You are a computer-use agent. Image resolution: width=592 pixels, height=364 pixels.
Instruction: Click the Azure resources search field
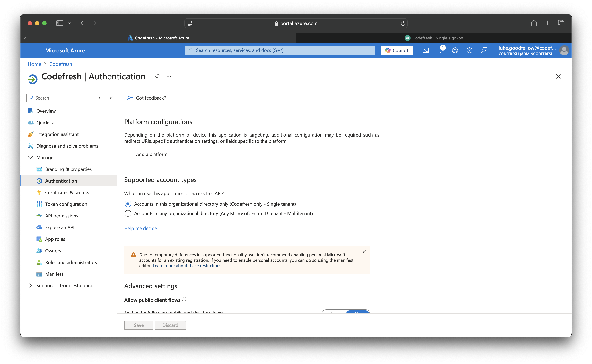pyautogui.click(x=280, y=50)
